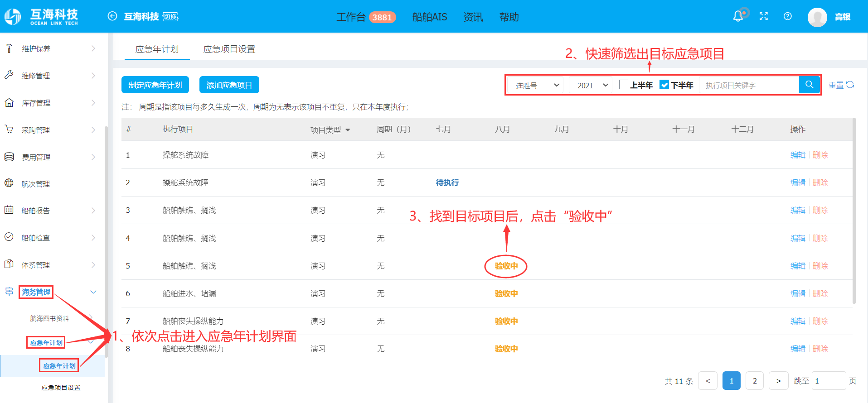This screenshot has height=403, width=868.
Task: Click the 维护保养 wrench icon
Action: [x=9, y=48]
